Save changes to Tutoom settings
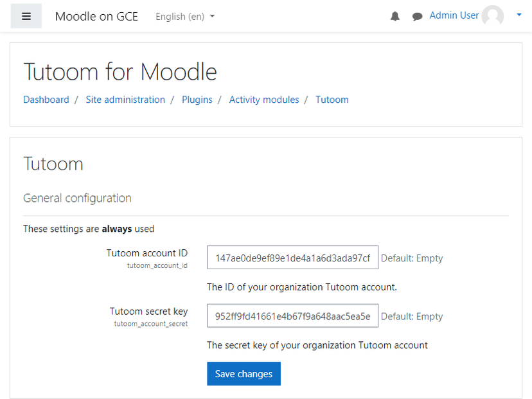Viewport: 532px width, 399px height. pos(244,373)
